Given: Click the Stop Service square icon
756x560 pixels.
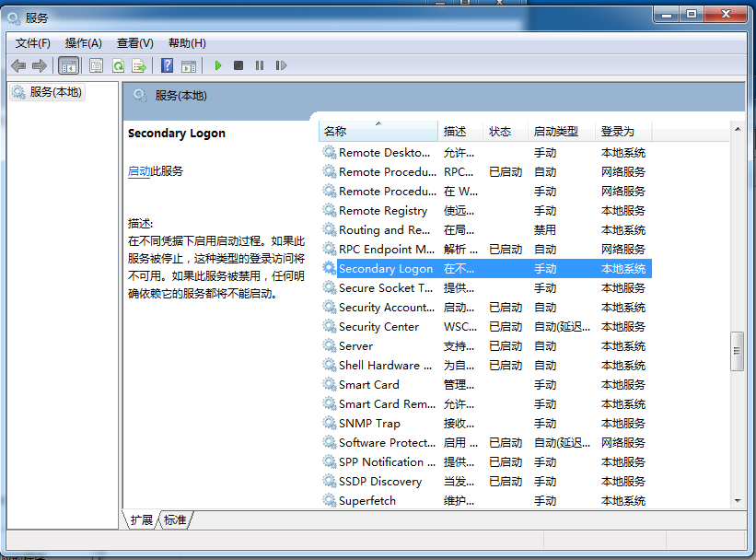Looking at the screenshot, I should pos(238,65).
